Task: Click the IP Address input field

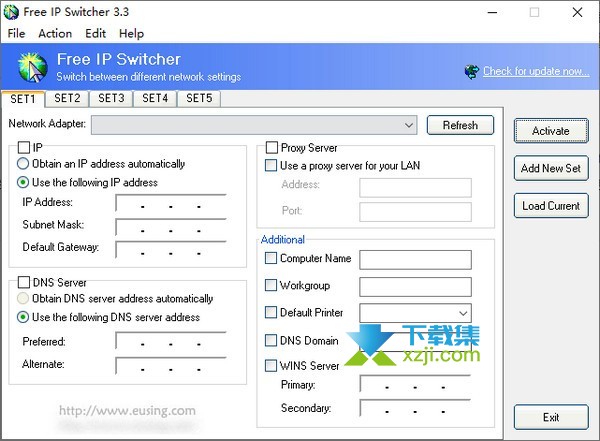Action: [x=171, y=203]
